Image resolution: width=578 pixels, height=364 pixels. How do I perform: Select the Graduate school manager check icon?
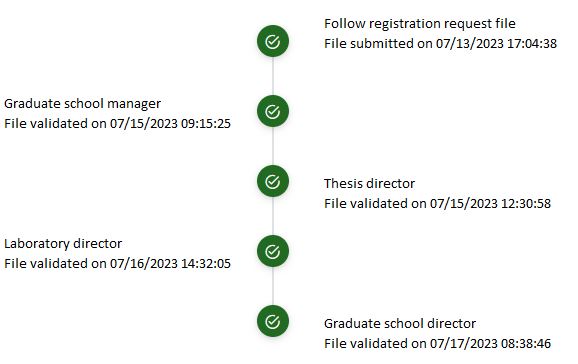273,111
